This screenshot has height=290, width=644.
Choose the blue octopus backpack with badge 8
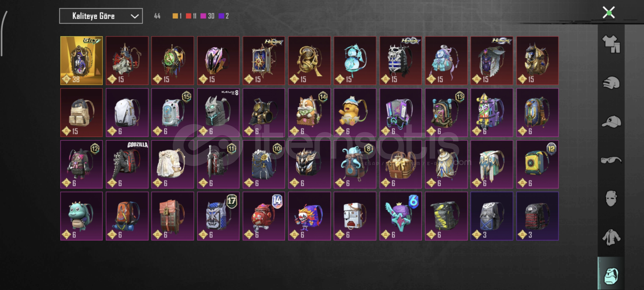coord(355,164)
